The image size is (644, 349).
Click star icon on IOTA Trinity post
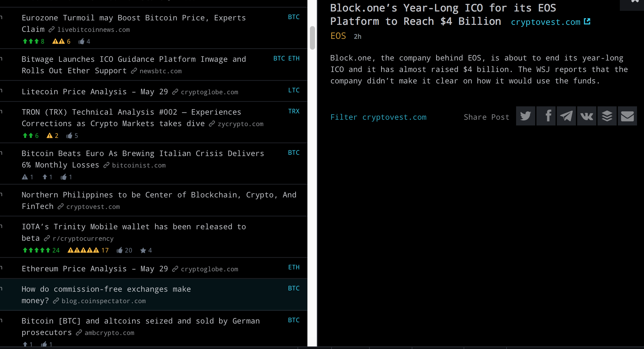(x=143, y=250)
